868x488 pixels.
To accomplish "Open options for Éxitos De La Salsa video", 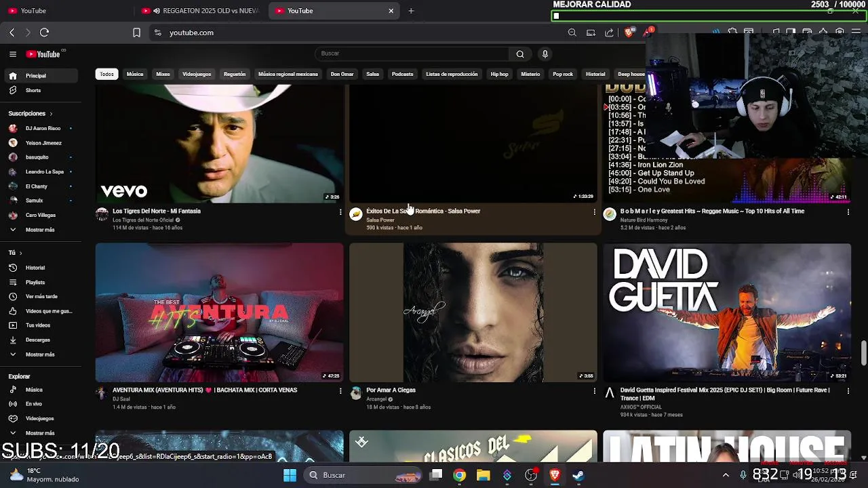I will pos(594,212).
